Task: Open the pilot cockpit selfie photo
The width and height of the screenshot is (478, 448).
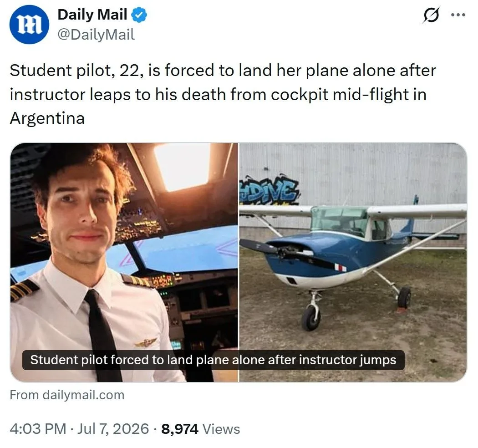Action: coord(124,262)
